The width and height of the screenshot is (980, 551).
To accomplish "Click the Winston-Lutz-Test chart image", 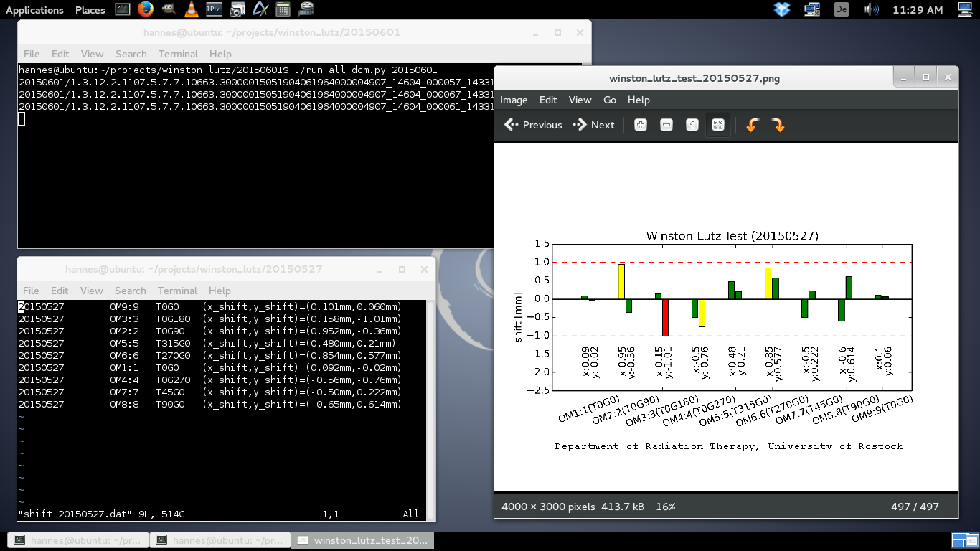I will pos(726,316).
